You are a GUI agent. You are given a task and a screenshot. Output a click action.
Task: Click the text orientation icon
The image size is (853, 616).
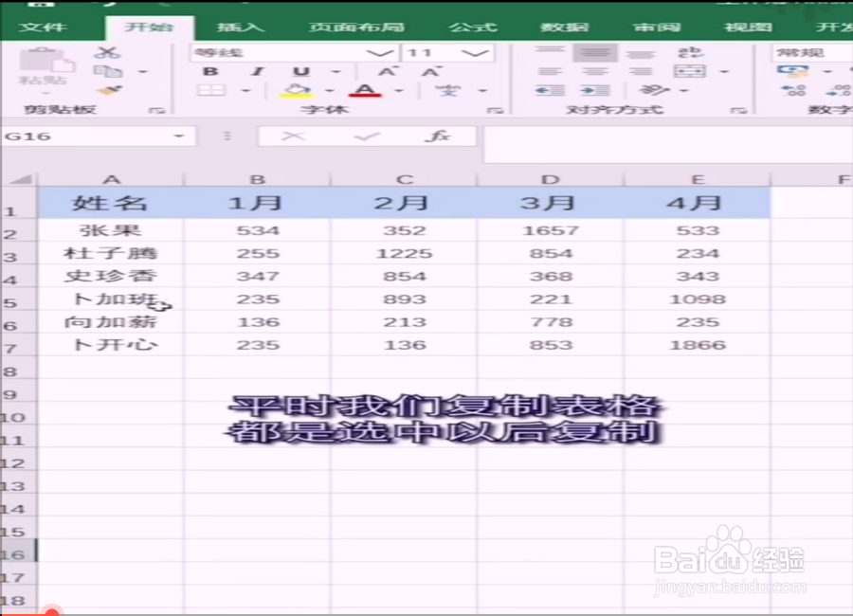coord(653,90)
